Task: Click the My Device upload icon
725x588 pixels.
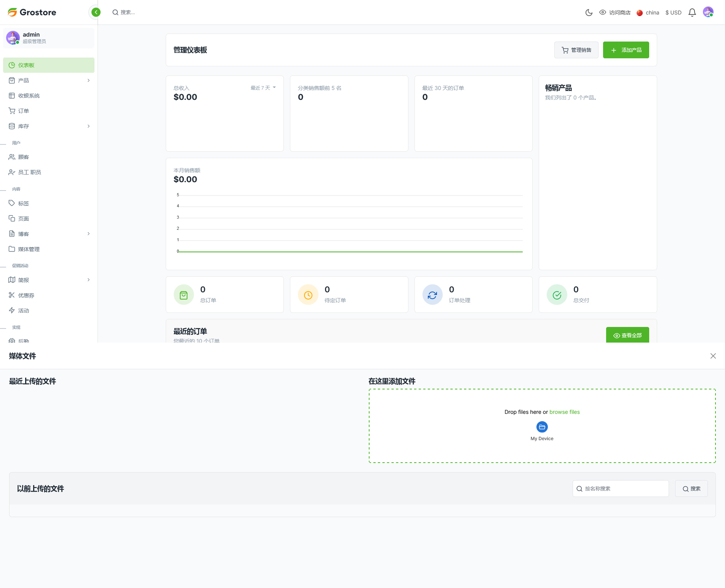Action: coord(542,427)
